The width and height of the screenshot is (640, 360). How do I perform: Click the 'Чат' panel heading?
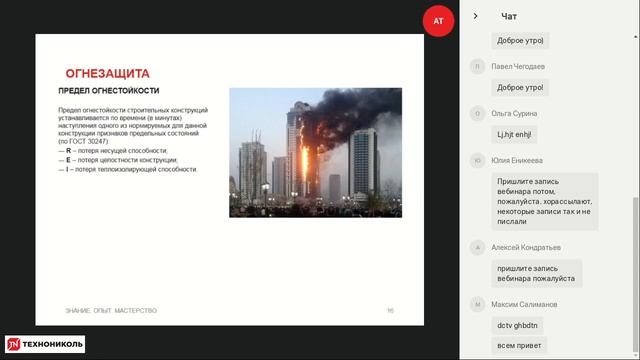[x=509, y=16]
